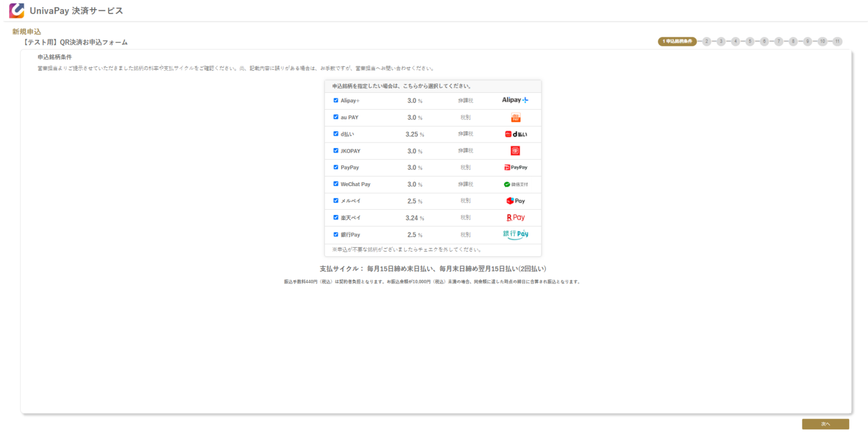Click the メルペイ Pay logo
Viewport: 868px width, 440px height.
click(x=515, y=201)
